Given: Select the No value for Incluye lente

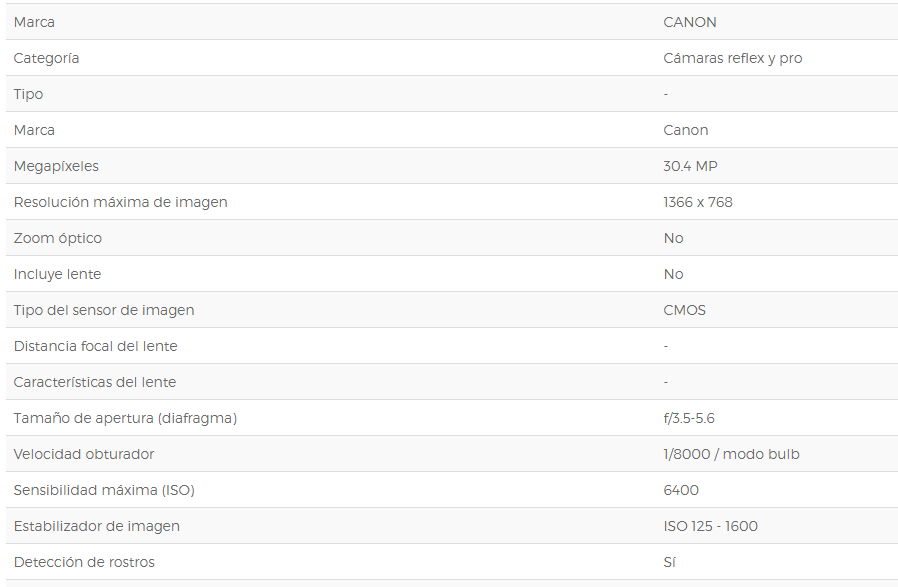Looking at the screenshot, I should (x=673, y=275).
